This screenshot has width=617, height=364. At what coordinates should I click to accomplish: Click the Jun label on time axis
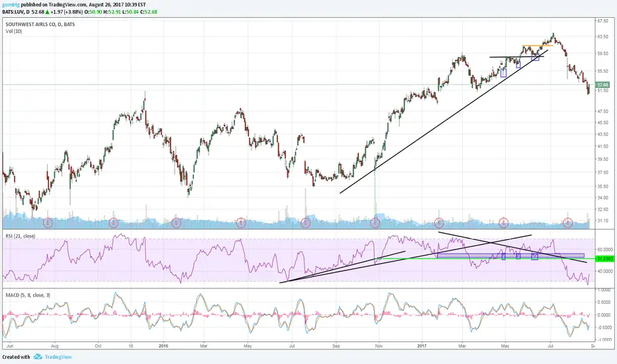(x=10, y=346)
